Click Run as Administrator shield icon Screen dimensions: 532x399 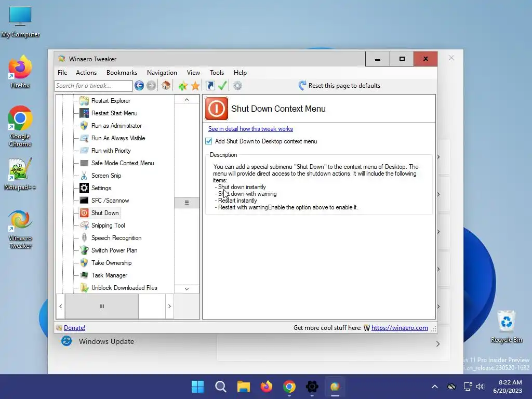(x=84, y=126)
